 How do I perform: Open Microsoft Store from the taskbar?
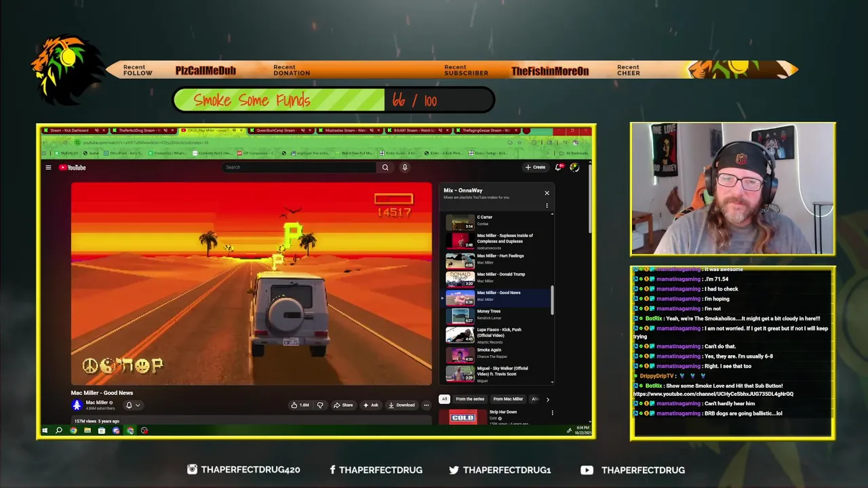[102, 430]
